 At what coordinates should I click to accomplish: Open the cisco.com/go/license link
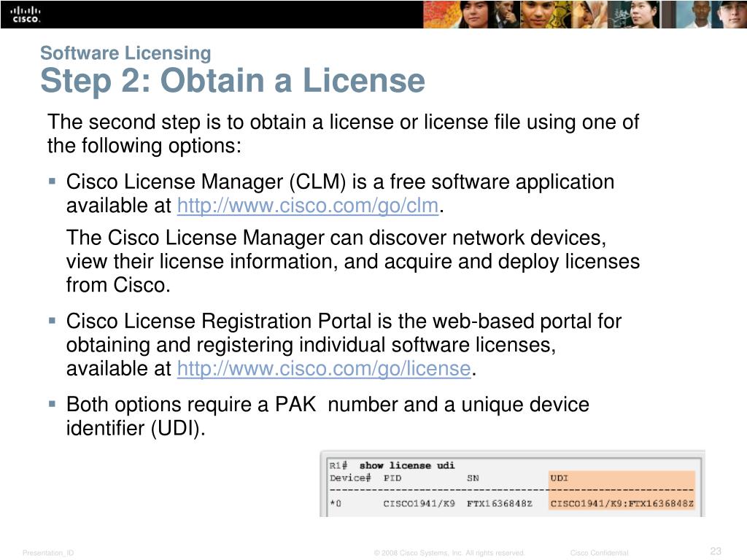point(324,368)
